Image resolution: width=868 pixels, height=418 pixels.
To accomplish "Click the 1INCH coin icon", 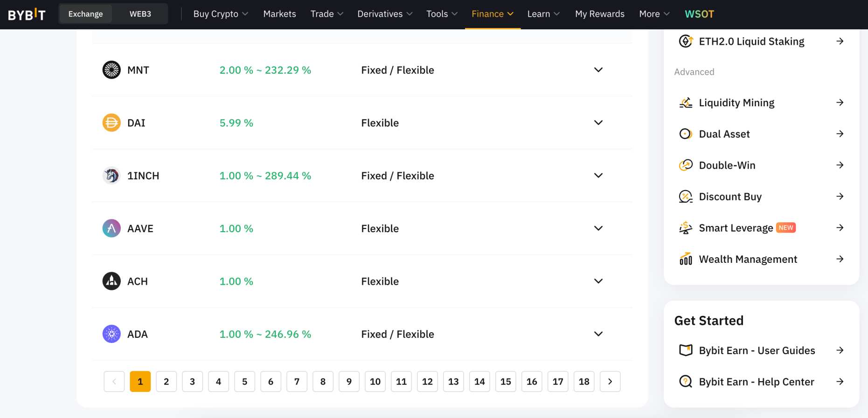I will [111, 176].
